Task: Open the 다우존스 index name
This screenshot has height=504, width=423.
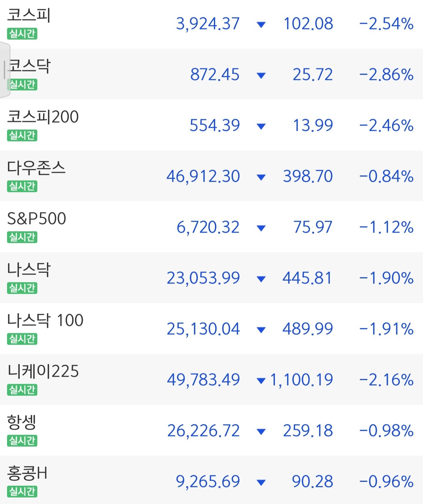Action: [x=36, y=168]
